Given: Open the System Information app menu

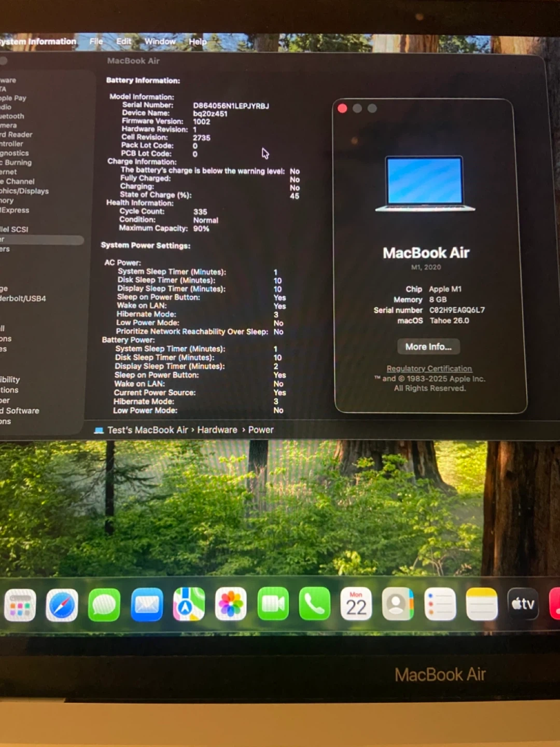Looking at the screenshot, I should coord(38,41).
